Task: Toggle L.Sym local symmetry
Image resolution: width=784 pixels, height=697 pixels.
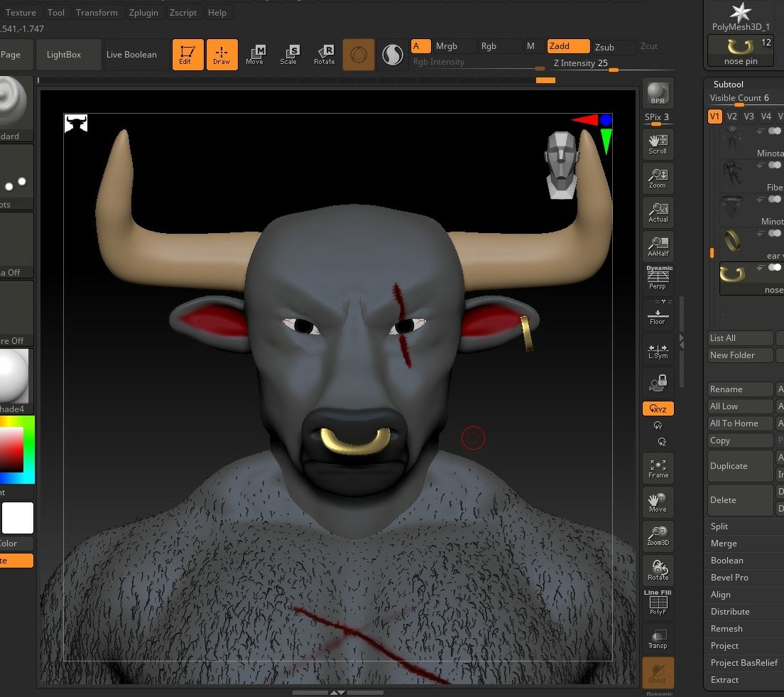Action: (x=658, y=350)
